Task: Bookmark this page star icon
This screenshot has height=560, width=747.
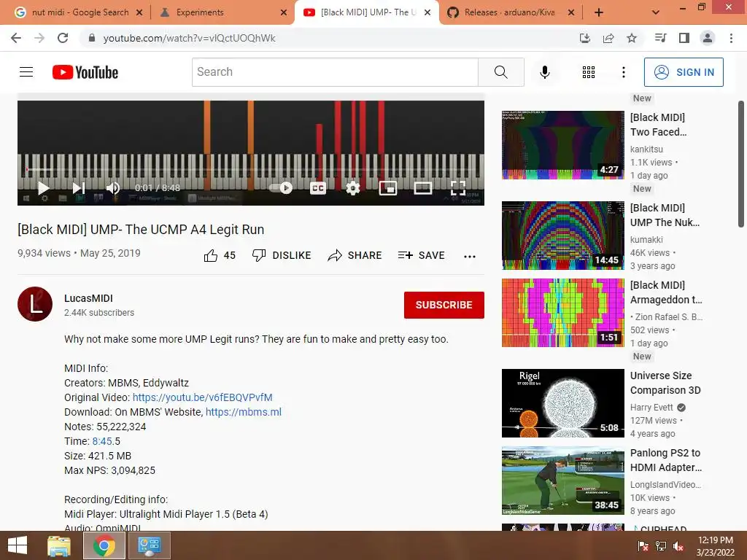Action: pyautogui.click(x=632, y=38)
